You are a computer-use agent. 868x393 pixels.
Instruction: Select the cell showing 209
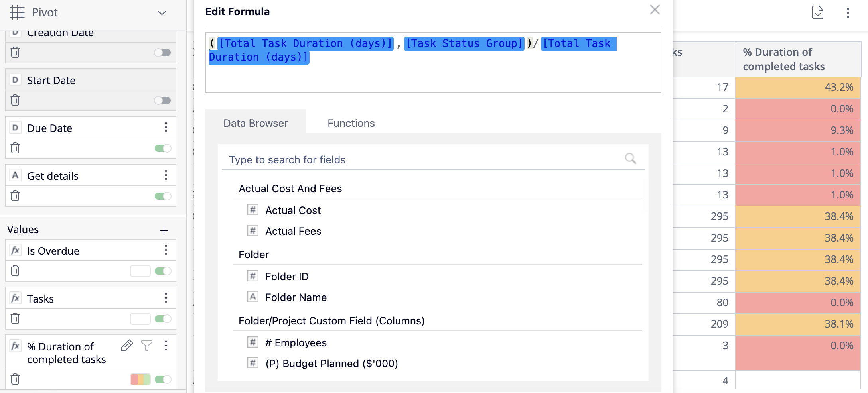(704, 324)
